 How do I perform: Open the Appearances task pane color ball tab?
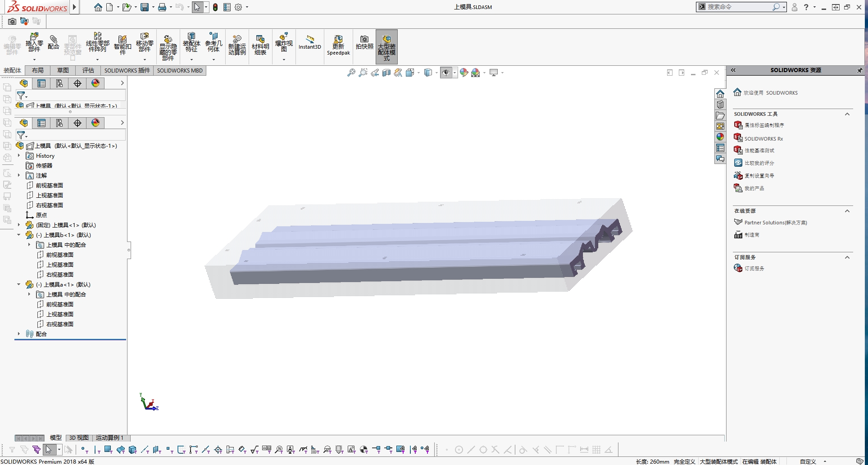click(x=720, y=137)
